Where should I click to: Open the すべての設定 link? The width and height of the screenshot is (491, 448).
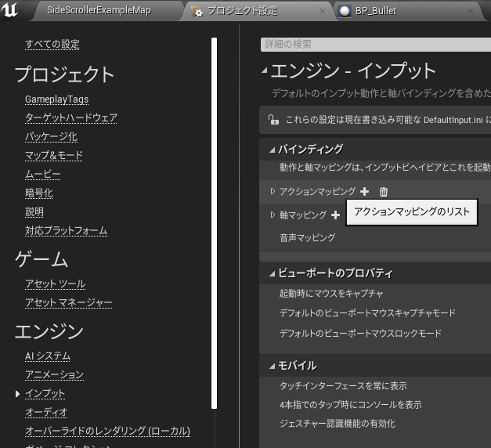(52, 44)
